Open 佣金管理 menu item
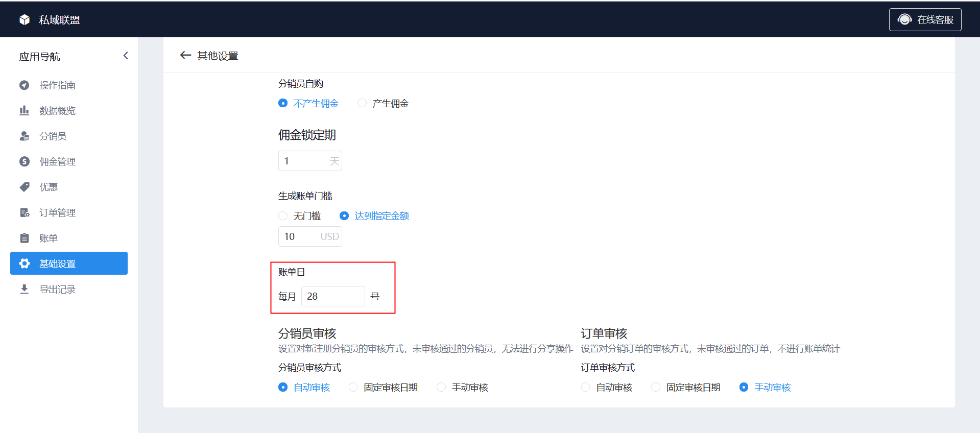The image size is (980, 433). tap(69, 162)
